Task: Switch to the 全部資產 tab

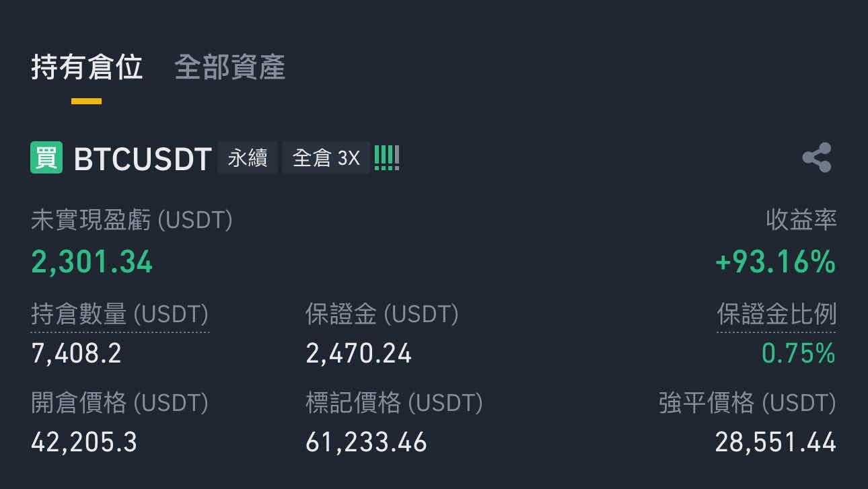Action: pyautogui.click(x=230, y=68)
